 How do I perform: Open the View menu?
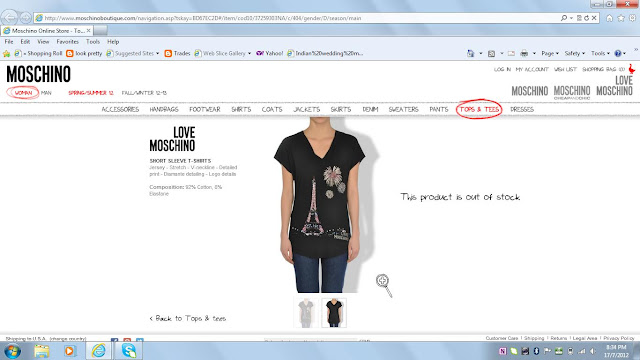point(43,42)
